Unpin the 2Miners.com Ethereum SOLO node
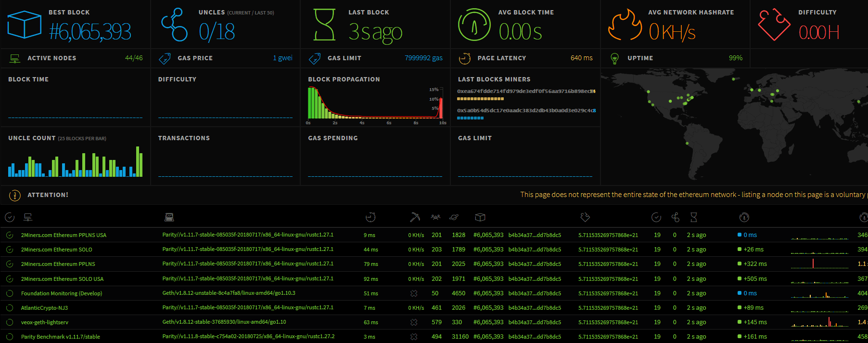This screenshot has height=343, width=868. pos(10,250)
